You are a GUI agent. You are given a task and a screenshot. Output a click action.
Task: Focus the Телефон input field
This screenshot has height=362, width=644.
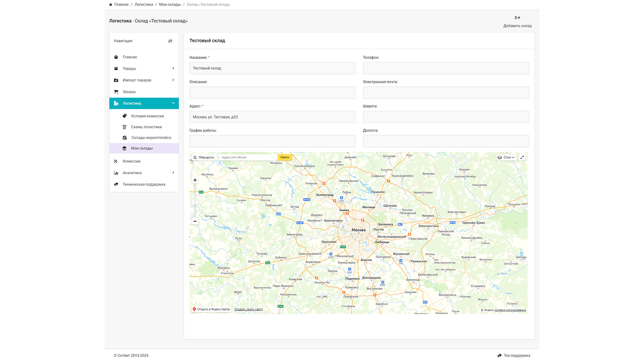click(446, 68)
